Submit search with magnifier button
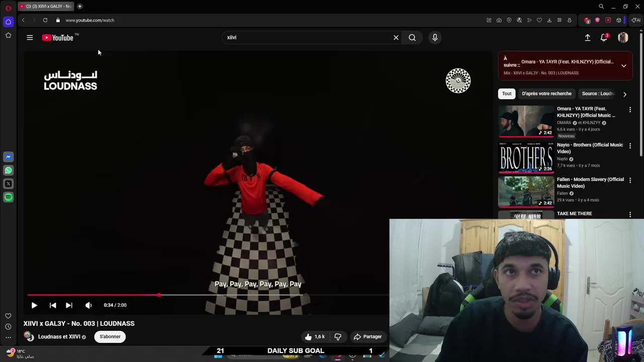The width and height of the screenshot is (644, 362). point(412,37)
